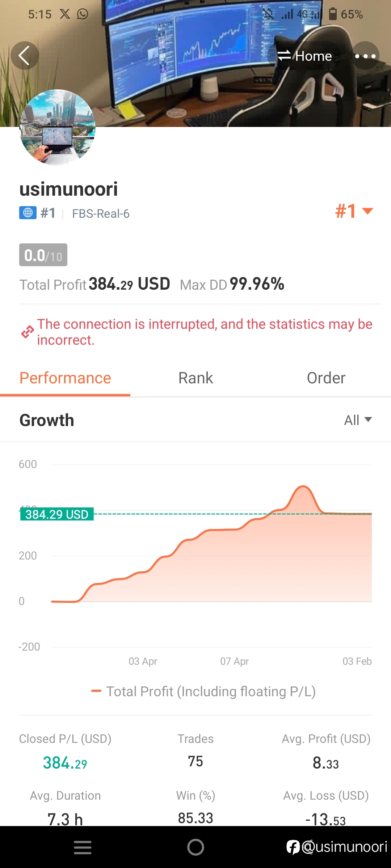Tap the blue globe account icon
The height and width of the screenshot is (868, 391).
pos(28,213)
